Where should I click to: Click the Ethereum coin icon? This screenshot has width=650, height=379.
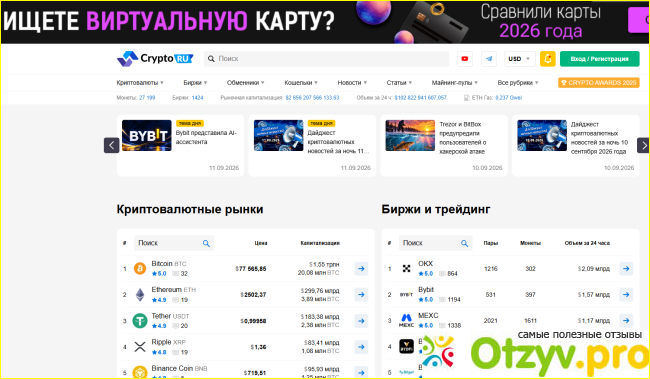(140, 295)
